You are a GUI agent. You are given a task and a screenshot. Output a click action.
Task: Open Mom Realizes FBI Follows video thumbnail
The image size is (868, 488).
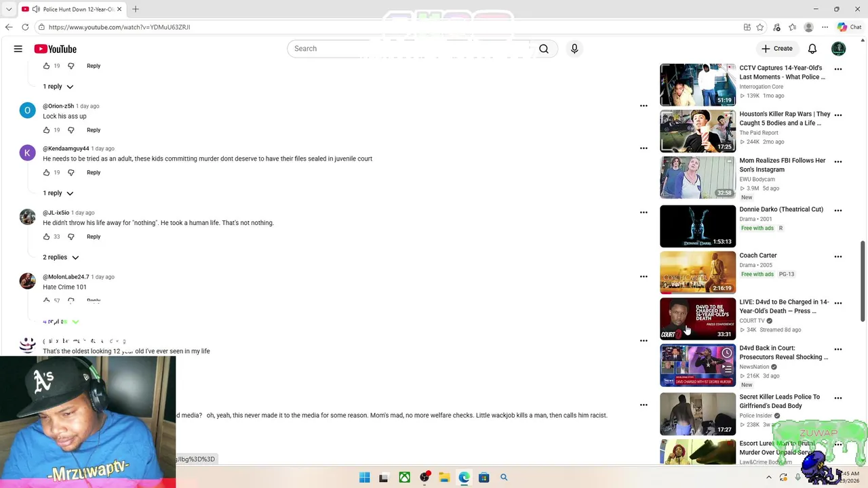pyautogui.click(x=698, y=178)
